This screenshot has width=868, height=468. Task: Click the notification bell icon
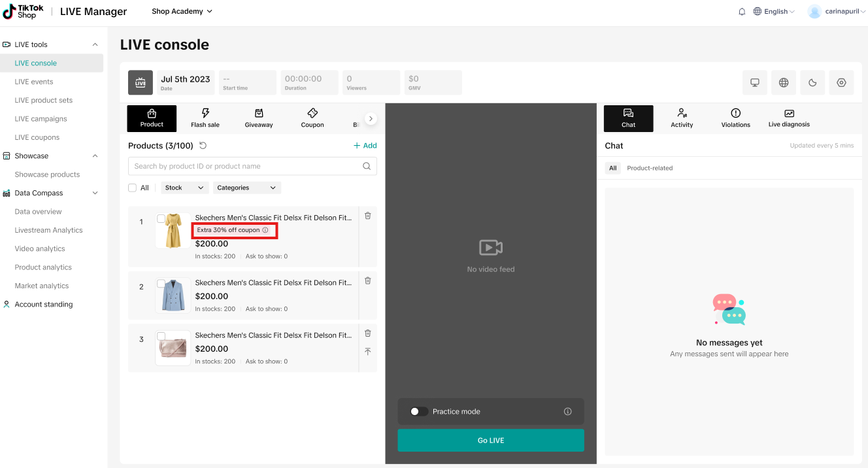(742, 12)
